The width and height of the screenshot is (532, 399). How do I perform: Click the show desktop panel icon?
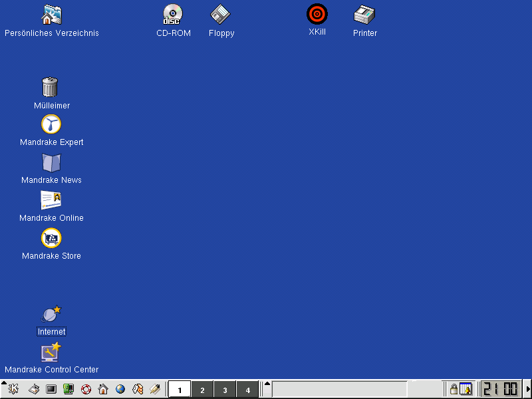(34, 389)
